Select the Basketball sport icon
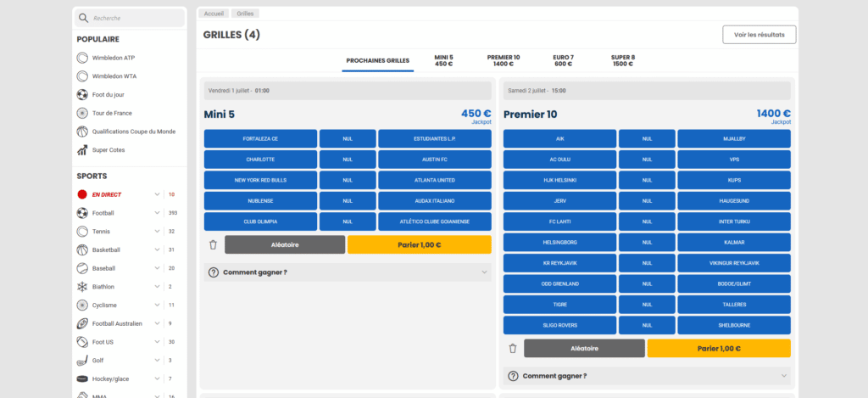The height and width of the screenshot is (398, 868). click(x=82, y=250)
